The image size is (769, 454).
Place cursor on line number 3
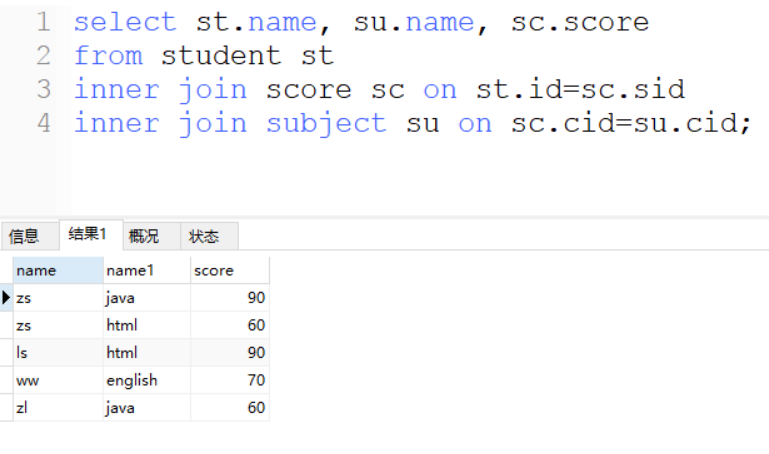44,89
